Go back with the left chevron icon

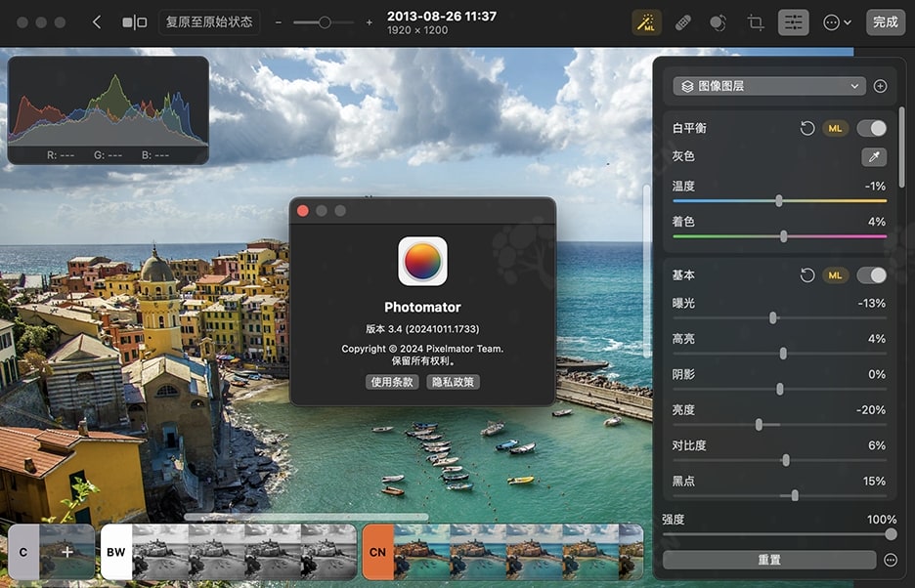(x=97, y=22)
